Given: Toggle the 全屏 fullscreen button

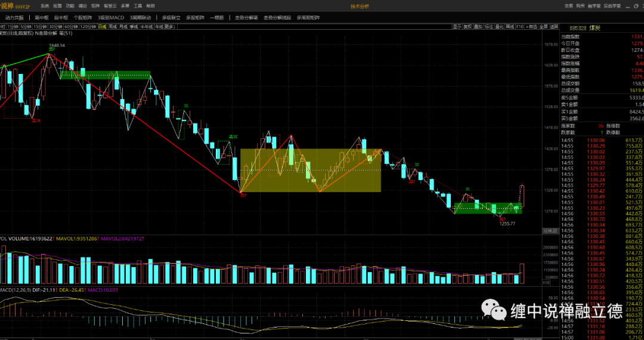Looking at the screenshot, I should pos(543,27).
